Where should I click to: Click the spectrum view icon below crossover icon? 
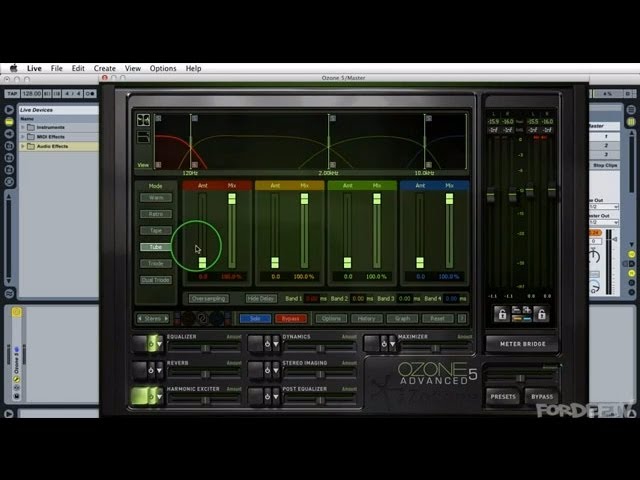click(x=143, y=138)
